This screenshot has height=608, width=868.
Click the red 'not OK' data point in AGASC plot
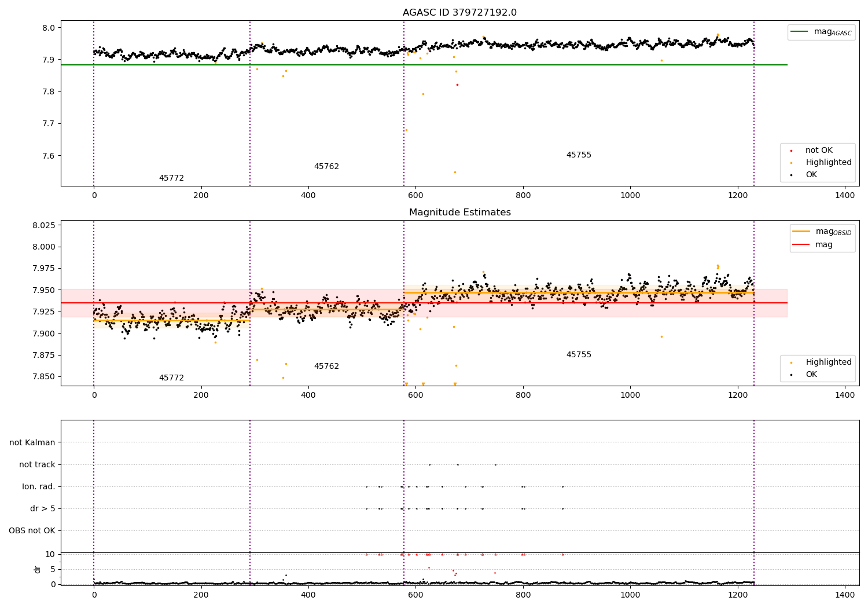(457, 85)
